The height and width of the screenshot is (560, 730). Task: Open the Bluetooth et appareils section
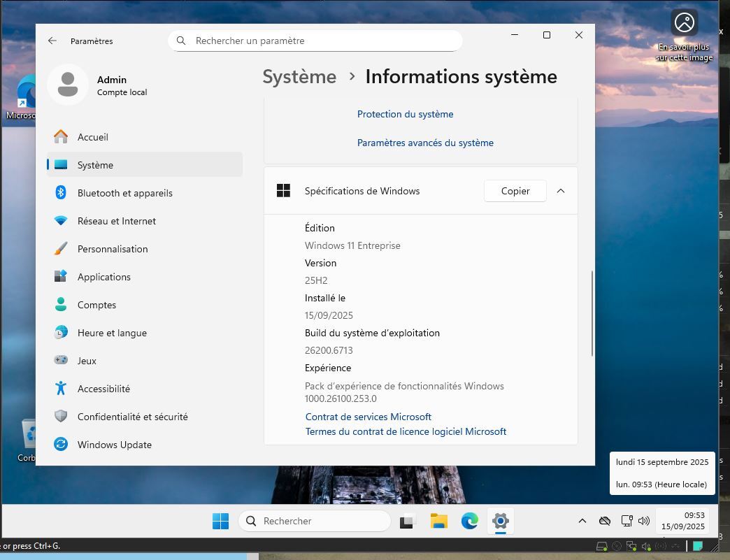click(124, 193)
